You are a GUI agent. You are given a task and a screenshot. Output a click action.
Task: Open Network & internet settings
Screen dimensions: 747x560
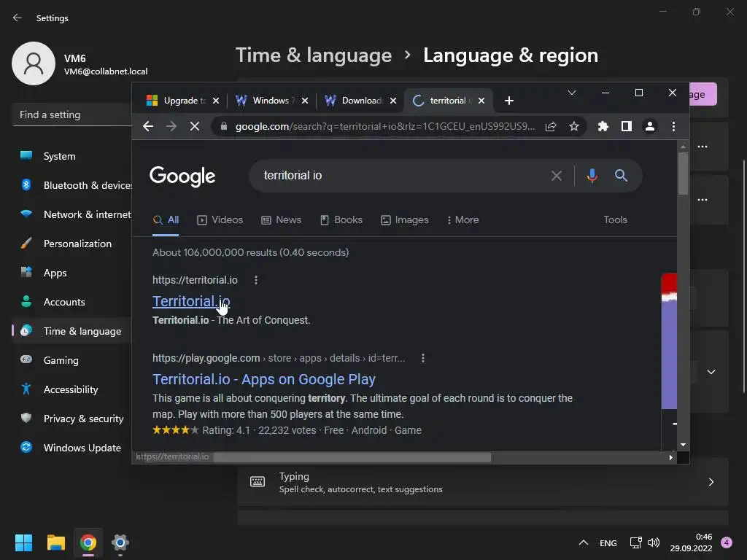click(71, 214)
